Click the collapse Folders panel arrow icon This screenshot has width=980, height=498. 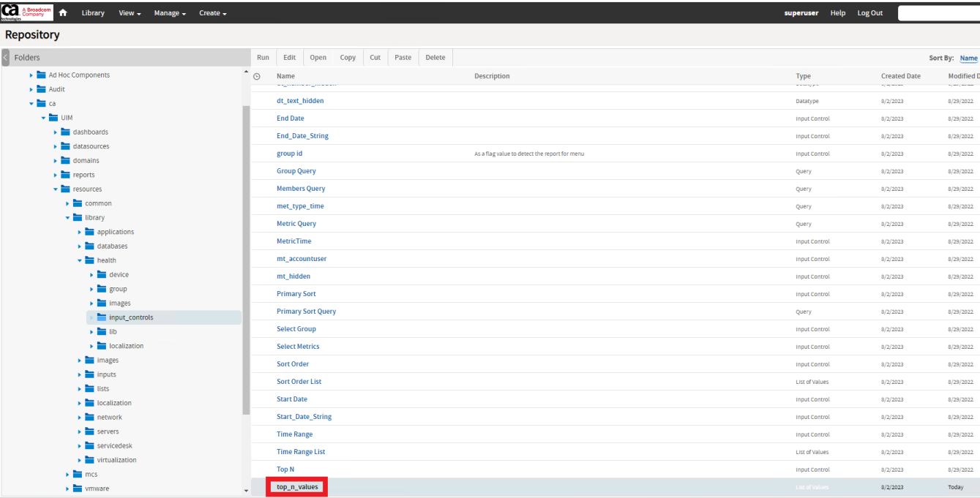point(6,58)
